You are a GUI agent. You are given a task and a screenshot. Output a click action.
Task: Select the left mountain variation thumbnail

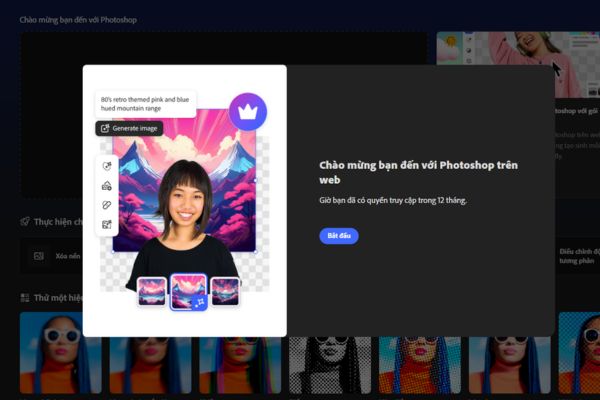(152, 292)
